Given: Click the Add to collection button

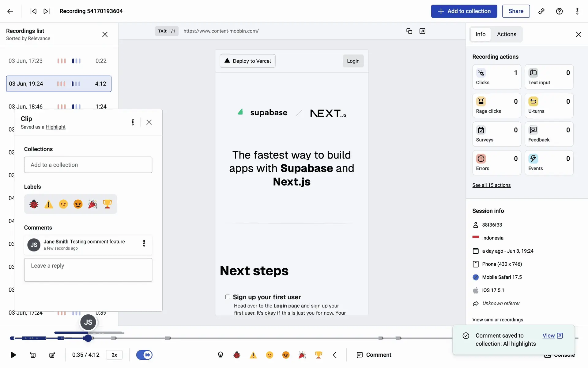Looking at the screenshot, I should [x=464, y=11].
